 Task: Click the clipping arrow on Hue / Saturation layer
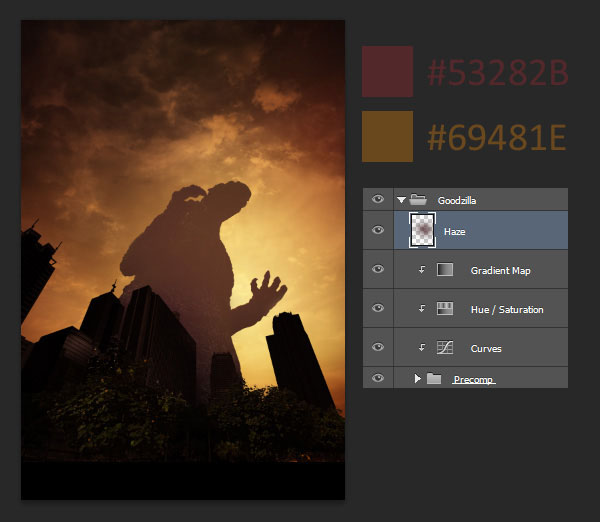pos(422,308)
